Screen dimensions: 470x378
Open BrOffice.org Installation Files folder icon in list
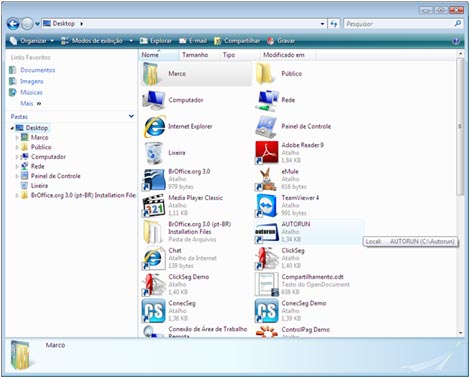[153, 232]
